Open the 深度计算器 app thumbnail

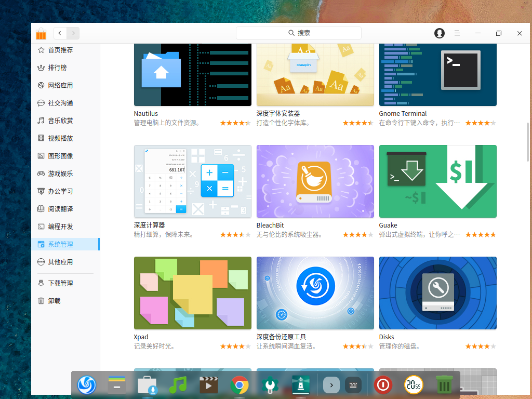193,181
